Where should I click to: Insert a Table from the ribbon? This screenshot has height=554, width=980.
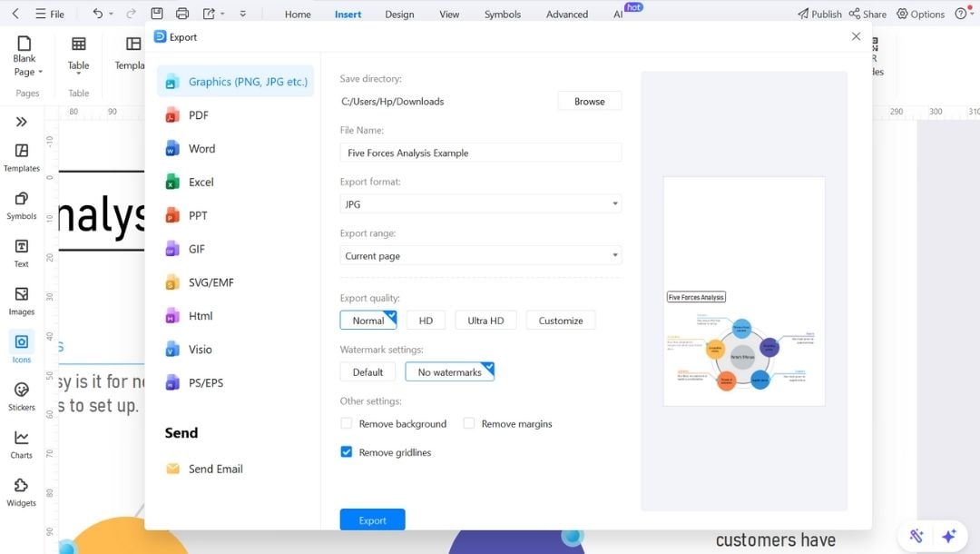point(78,54)
